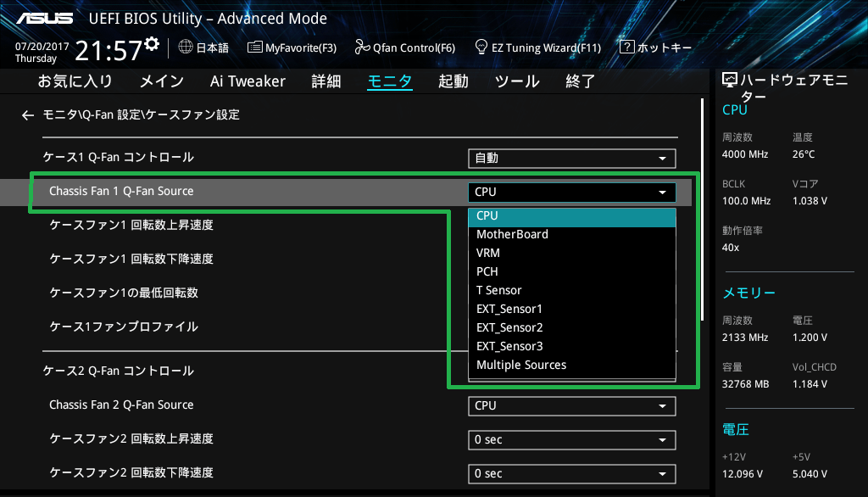Image resolution: width=868 pixels, height=497 pixels.
Task: Switch to モニタ tab
Action: [x=390, y=81]
